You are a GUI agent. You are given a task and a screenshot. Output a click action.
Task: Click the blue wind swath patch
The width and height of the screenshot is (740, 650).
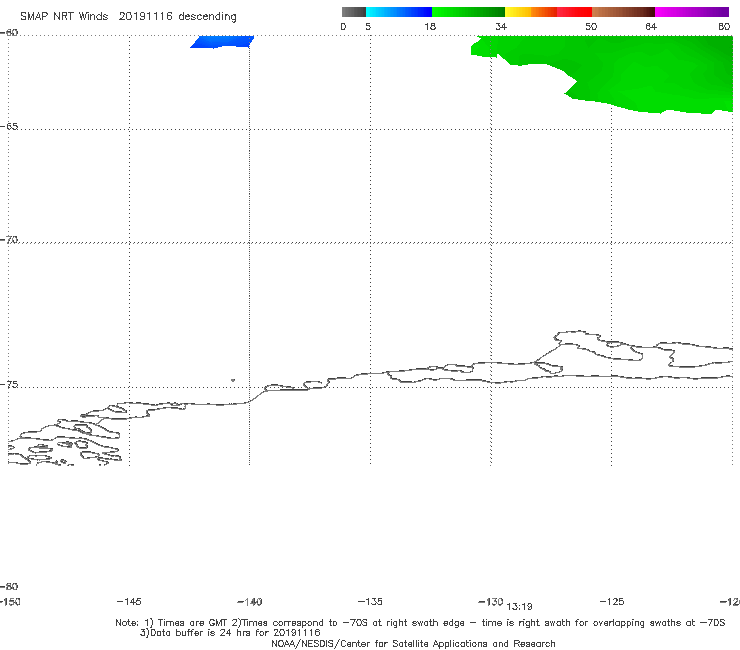pyautogui.click(x=222, y=42)
